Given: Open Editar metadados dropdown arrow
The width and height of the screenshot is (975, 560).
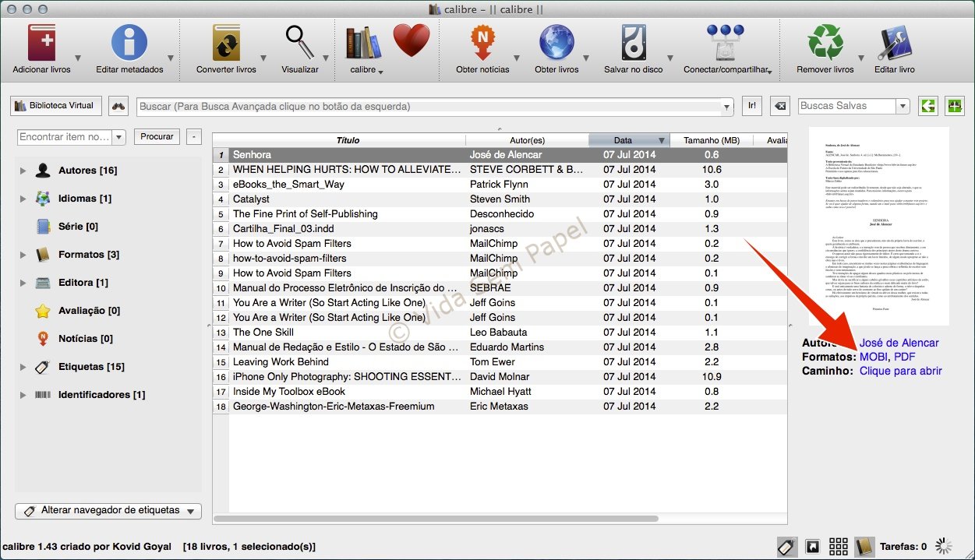Looking at the screenshot, I should (x=170, y=58).
